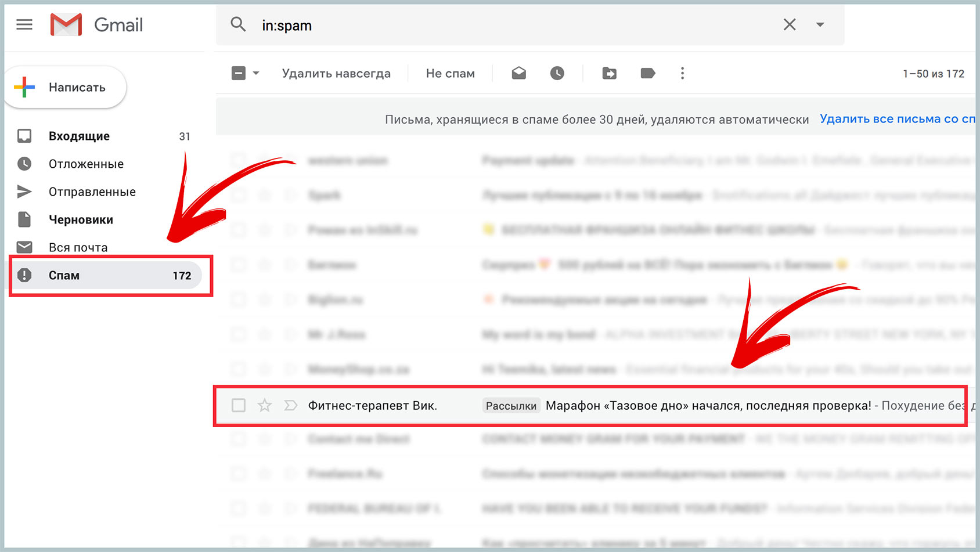
Task: Click the Gmail logo
Action: coord(96,25)
